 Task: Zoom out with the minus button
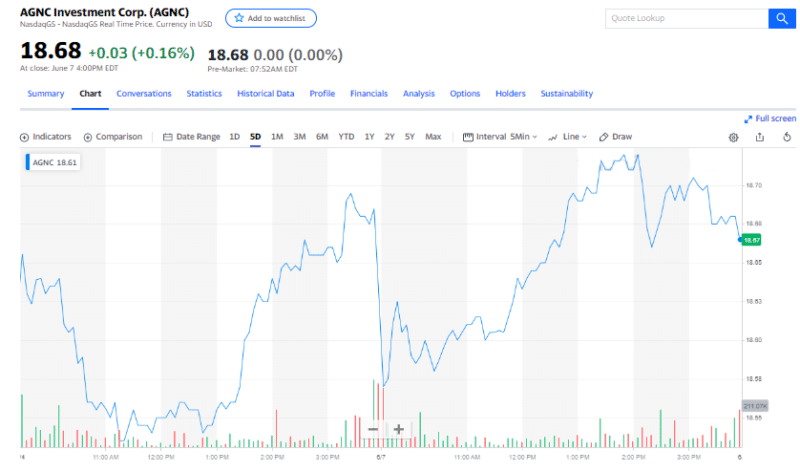[372, 429]
